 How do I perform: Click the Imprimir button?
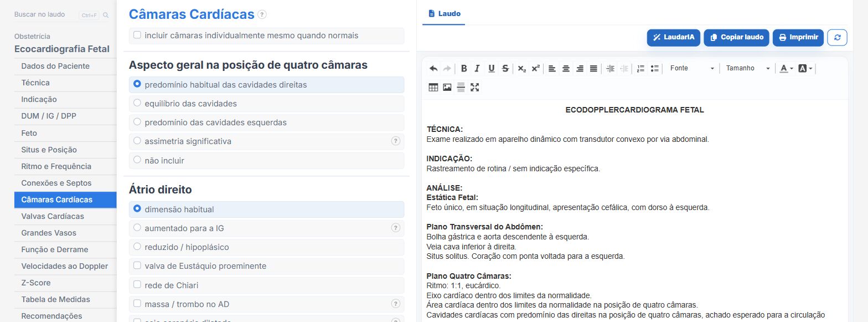(798, 37)
